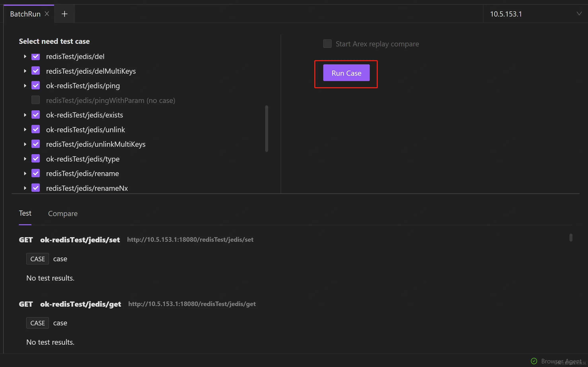Close the BatchRun tab
This screenshot has height=367, width=588.
[x=47, y=14]
